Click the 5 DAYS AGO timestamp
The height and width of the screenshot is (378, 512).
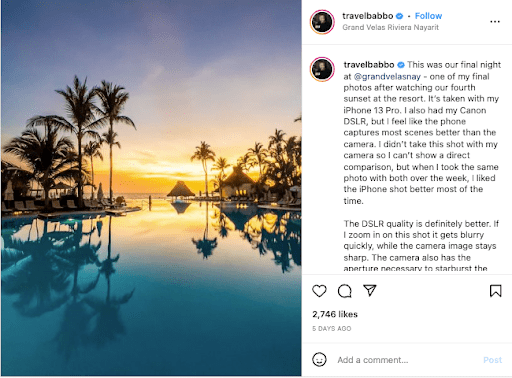click(x=331, y=329)
